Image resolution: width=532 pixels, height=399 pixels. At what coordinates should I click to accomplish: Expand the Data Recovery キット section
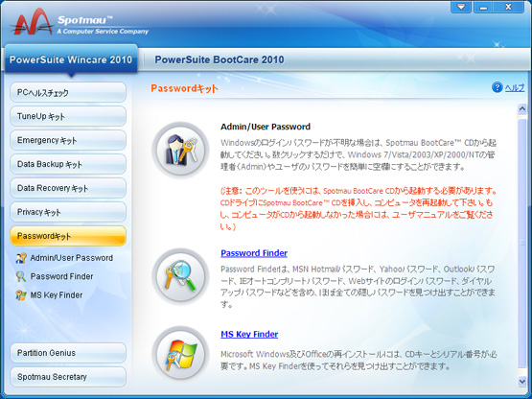coord(68,188)
